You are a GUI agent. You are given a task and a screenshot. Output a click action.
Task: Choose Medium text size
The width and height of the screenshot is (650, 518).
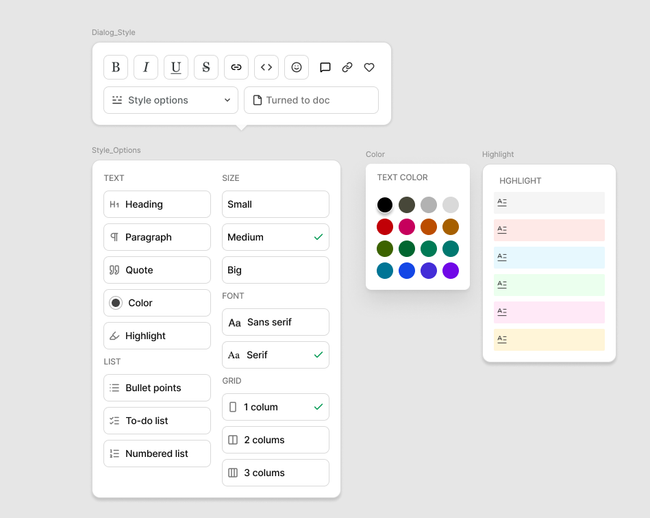tap(276, 237)
